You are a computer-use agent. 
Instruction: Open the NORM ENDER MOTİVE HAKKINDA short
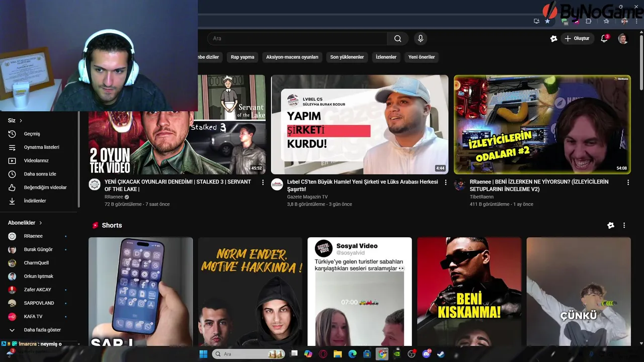[x=250, y=292]
